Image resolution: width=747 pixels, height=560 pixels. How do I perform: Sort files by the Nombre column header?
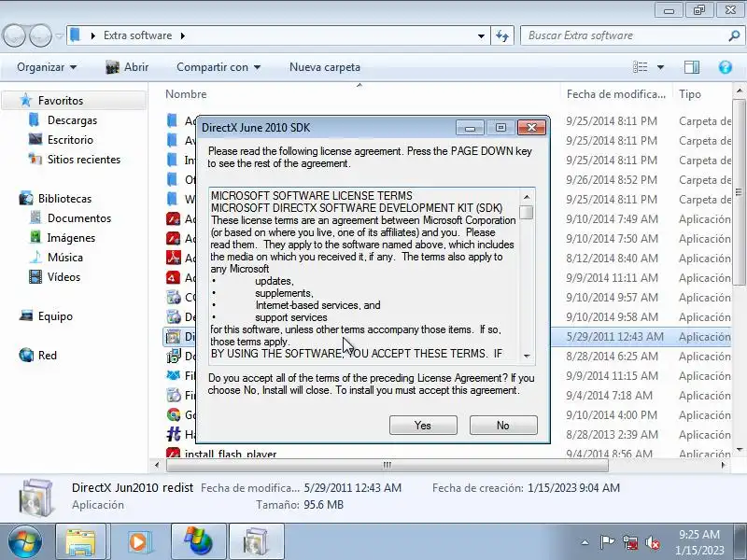[x=186, y=94]
